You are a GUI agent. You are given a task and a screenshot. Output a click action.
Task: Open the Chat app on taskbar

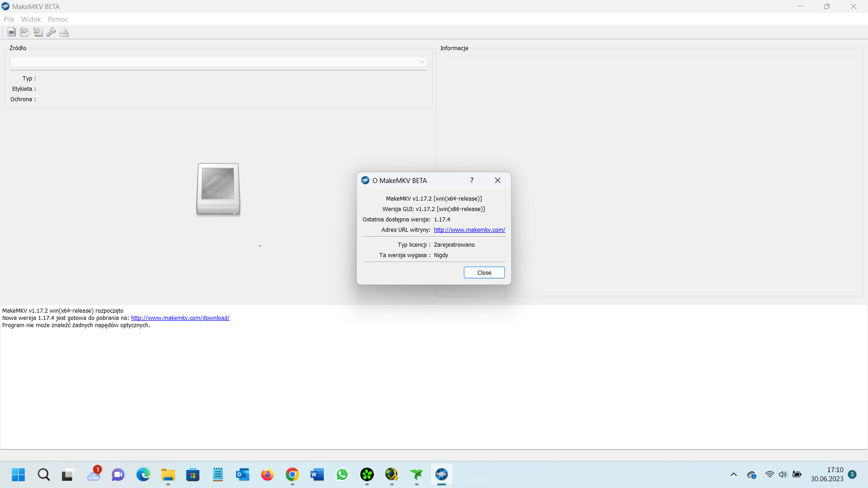(x=118, y=475)
